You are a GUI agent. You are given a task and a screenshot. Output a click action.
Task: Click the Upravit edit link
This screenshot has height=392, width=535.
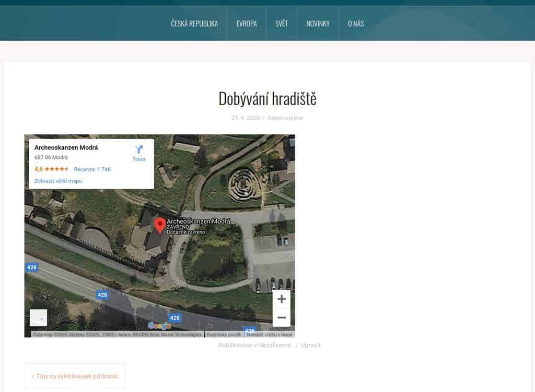pos(310,345)
